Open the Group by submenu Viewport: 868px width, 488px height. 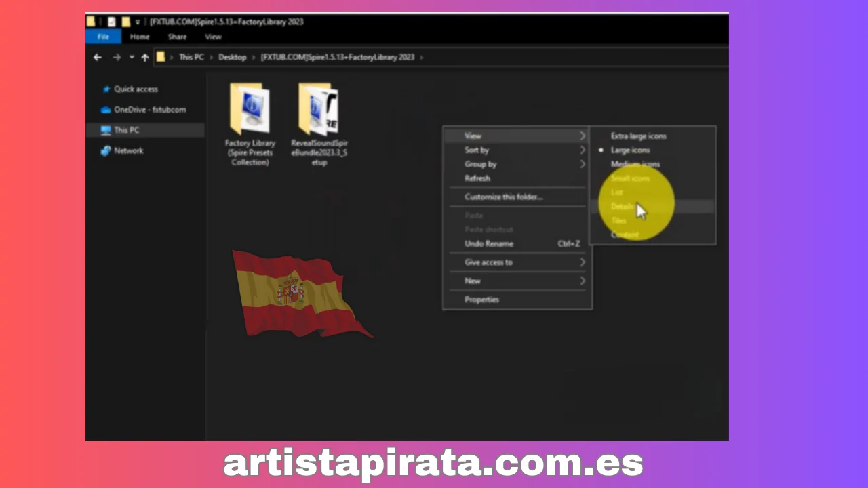coord(517,165)
